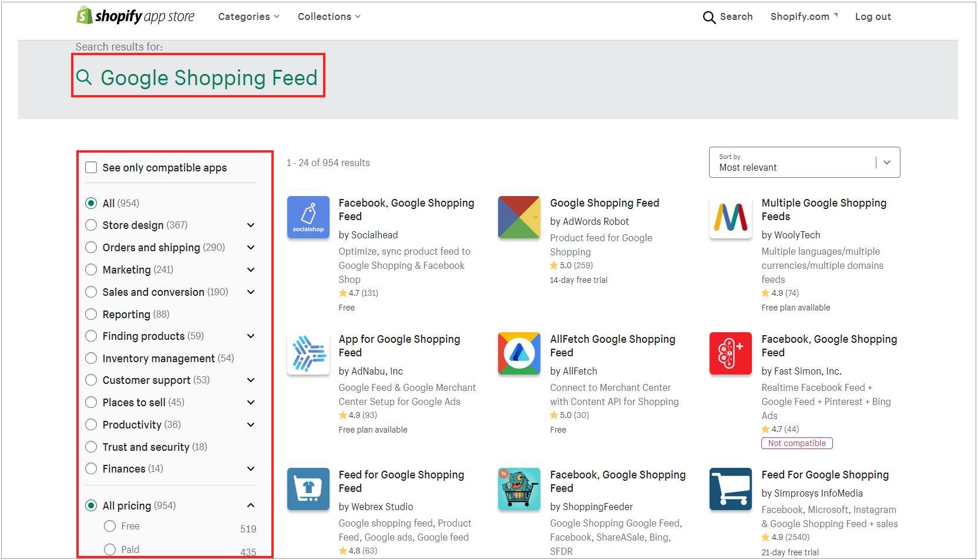This screenshot has width=978, height=560.
Task: Open App for Google Shopping Feed title
Action: coord(399,346)
